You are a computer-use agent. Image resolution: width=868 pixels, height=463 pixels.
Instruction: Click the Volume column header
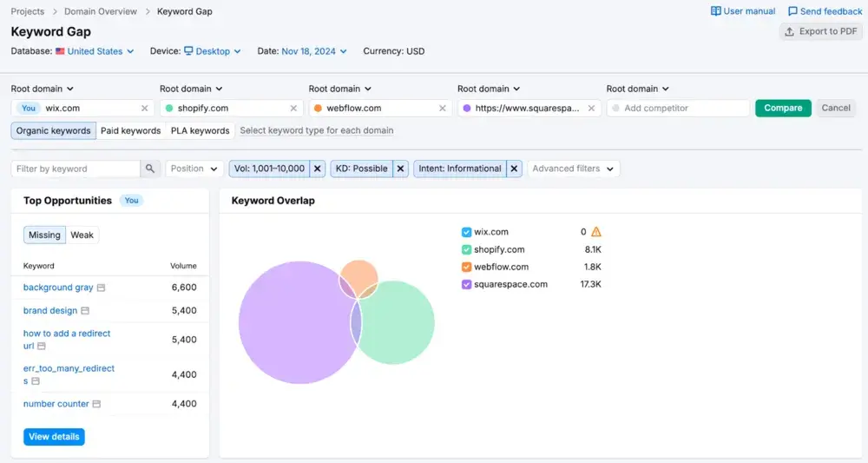pyautogui.click(x=183, y=266)
